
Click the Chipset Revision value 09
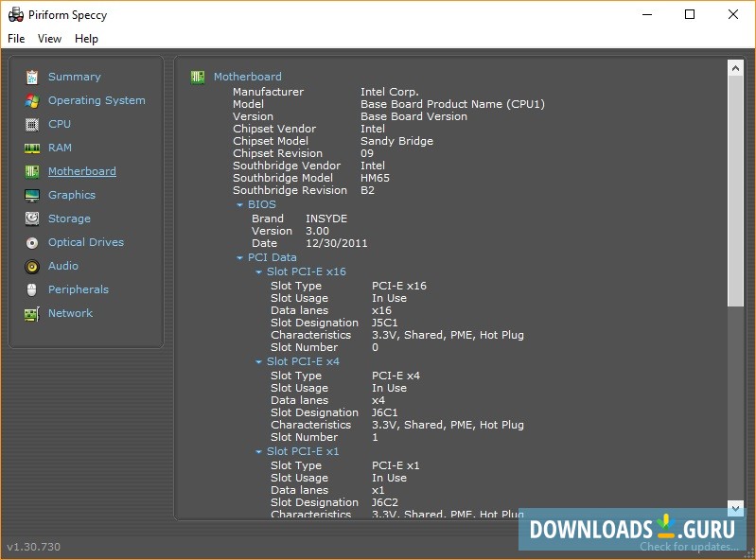[x=367, y=153]
